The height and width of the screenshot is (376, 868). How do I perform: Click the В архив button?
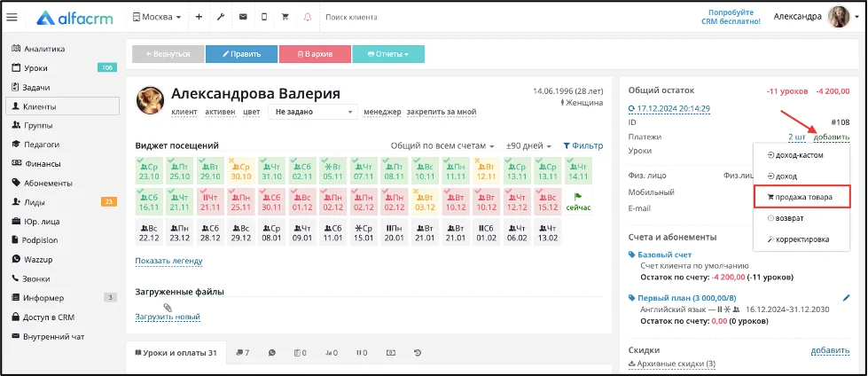315,54
